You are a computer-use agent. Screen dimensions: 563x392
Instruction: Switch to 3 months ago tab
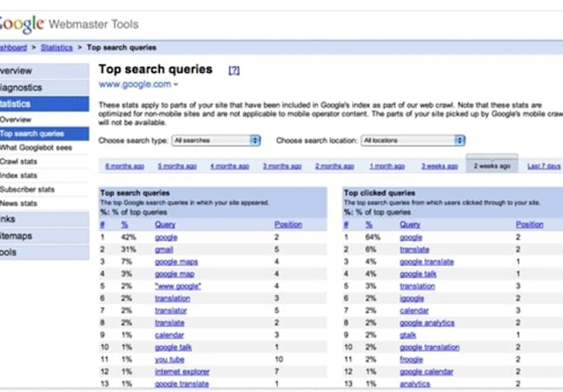[281, 166]
